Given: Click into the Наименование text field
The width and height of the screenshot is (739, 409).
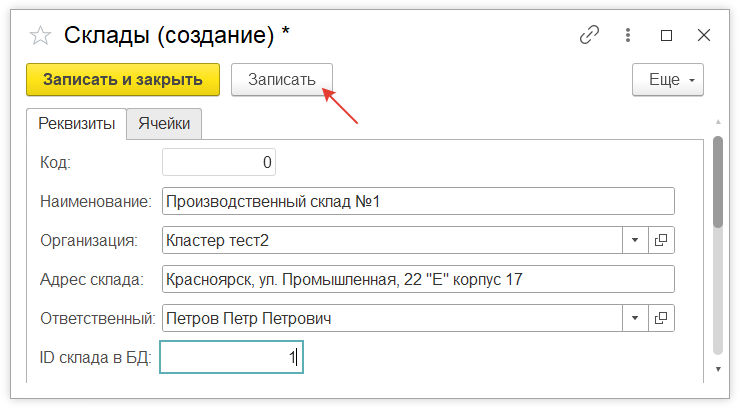Looking at the screenshot, I should coord(417,201).
